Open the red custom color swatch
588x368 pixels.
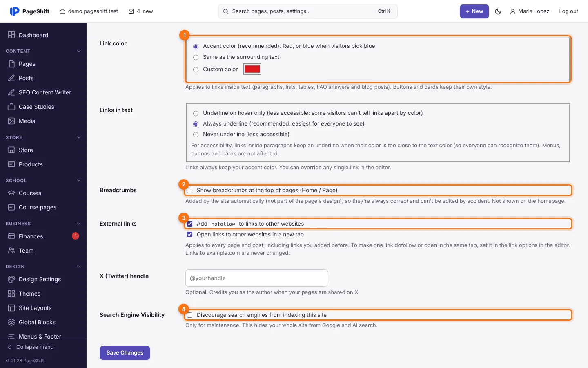252,70
